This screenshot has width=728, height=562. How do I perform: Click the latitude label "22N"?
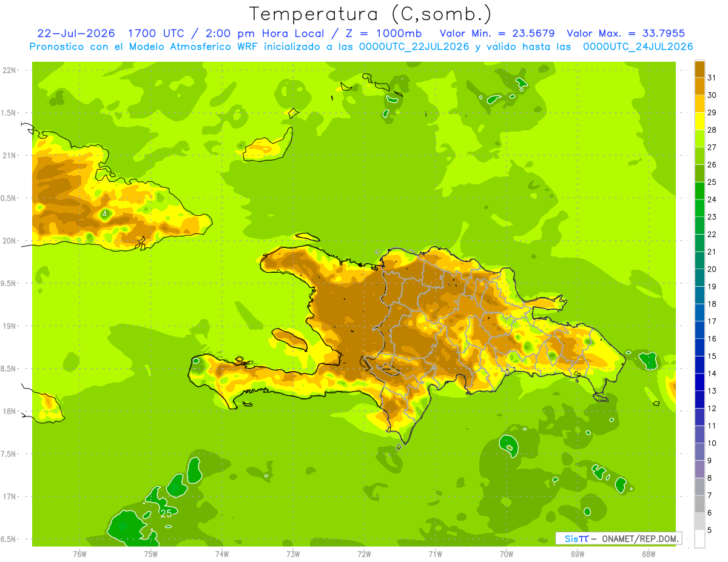10,70
